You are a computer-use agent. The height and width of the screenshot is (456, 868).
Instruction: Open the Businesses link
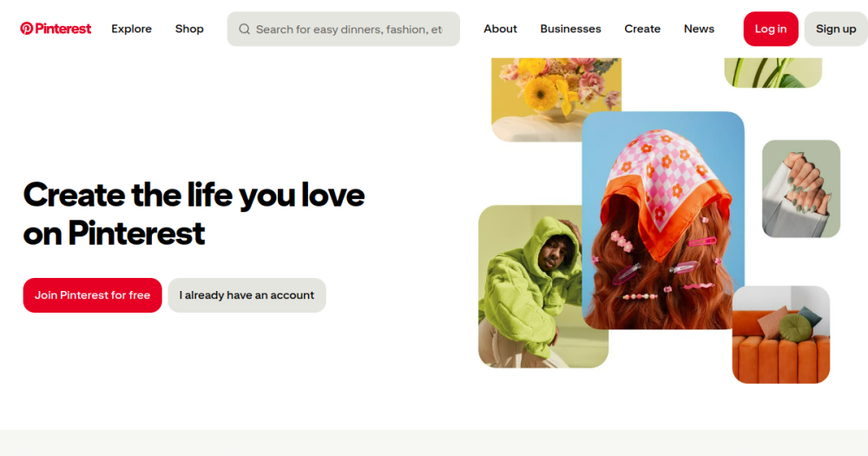[x=570, y=29]
